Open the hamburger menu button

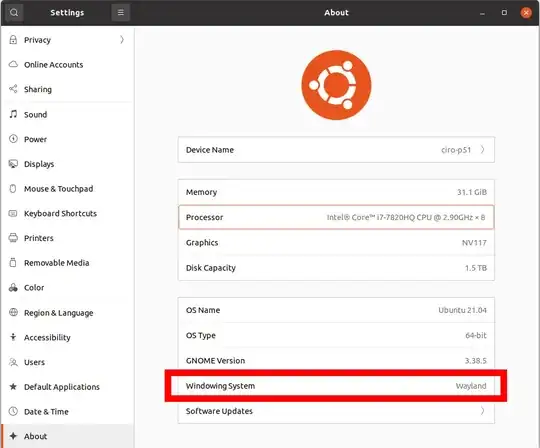click(x=121, y=13)
